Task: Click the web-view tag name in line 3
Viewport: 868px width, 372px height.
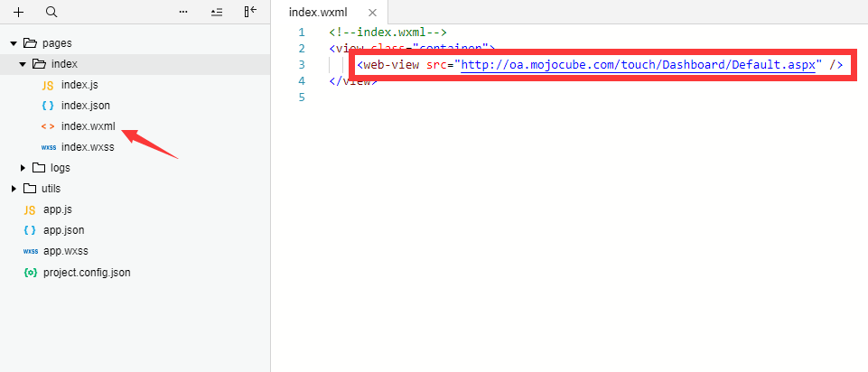Action: pyautogui.click(x=391, y=65)
